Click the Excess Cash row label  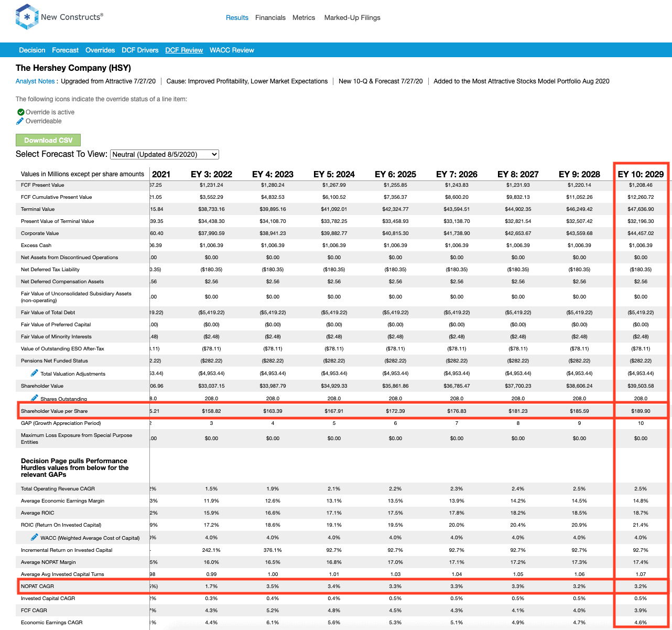[x=36, y=245]
